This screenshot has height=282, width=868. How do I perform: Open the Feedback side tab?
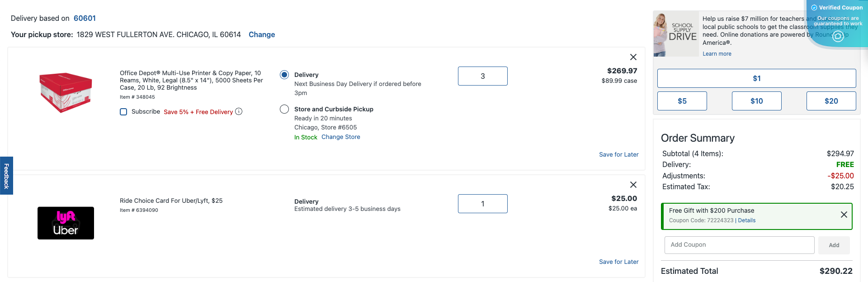point(5,176)
